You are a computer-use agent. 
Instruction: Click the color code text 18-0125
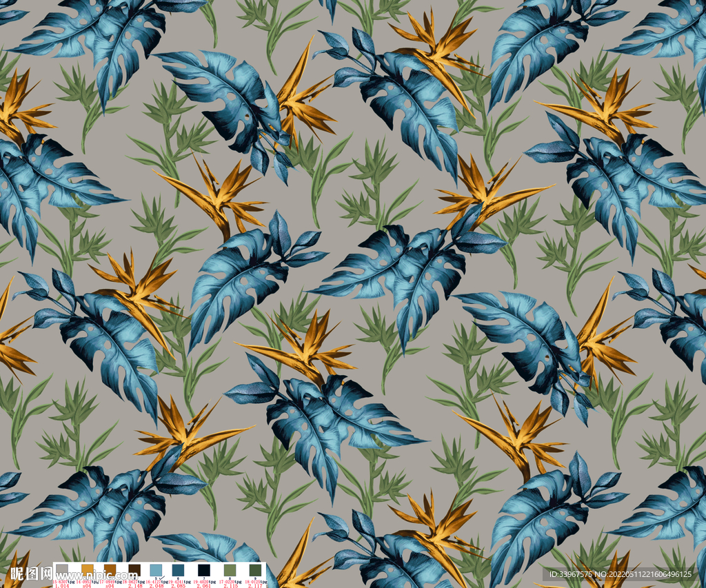coord(252,582)
